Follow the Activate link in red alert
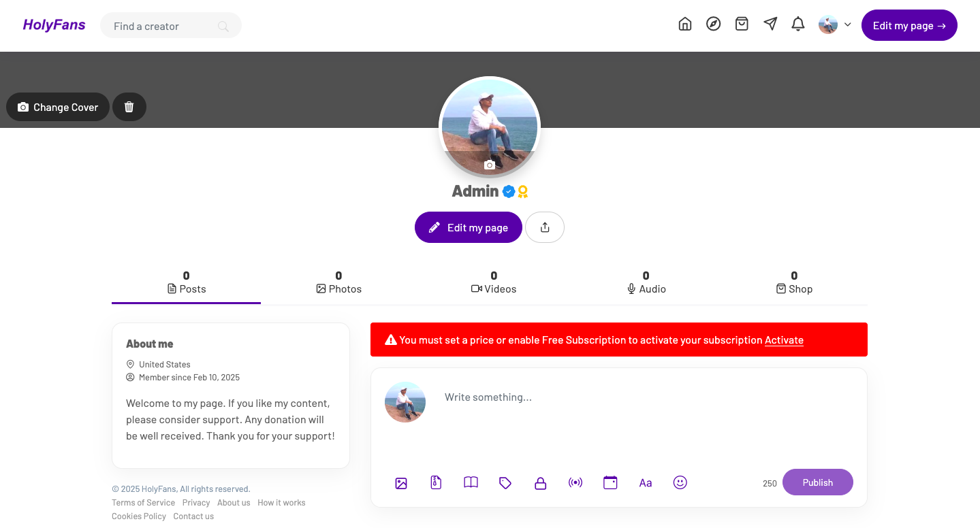 click(784, 340)
